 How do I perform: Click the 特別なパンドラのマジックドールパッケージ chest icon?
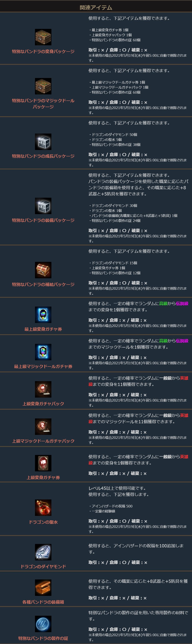click(x=43, y=86)
